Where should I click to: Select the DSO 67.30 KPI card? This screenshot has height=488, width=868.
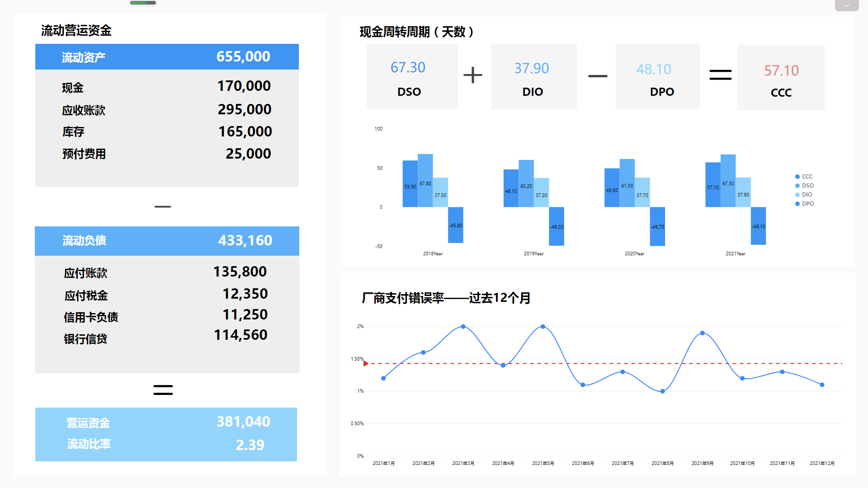click(412, 76)
